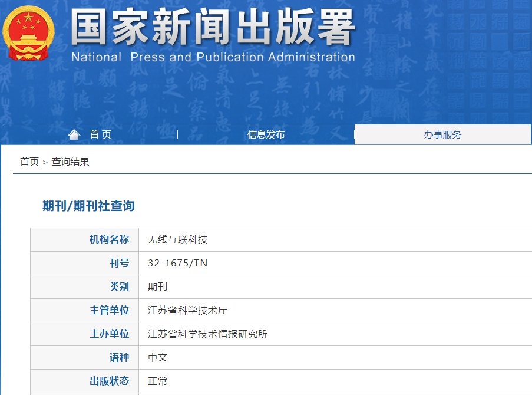The image size is (532, 395).
Task: Click the 正常 publication status value
Action: [x=157, y=381]
